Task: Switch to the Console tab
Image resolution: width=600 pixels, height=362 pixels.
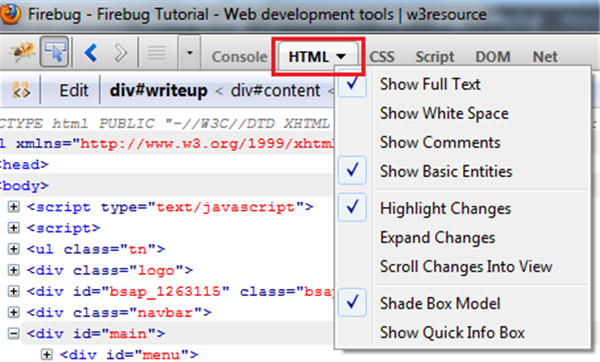Action: (x=240, y=57)
